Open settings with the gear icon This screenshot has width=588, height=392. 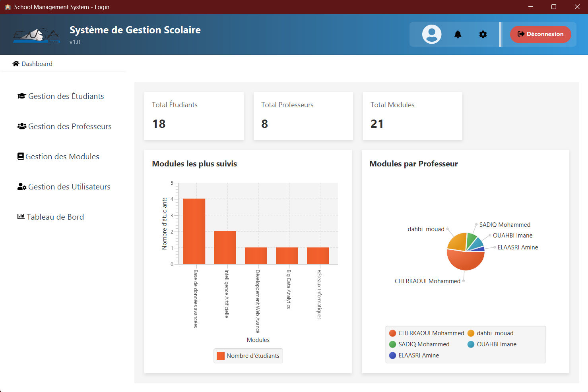click(x=483, y=35)
